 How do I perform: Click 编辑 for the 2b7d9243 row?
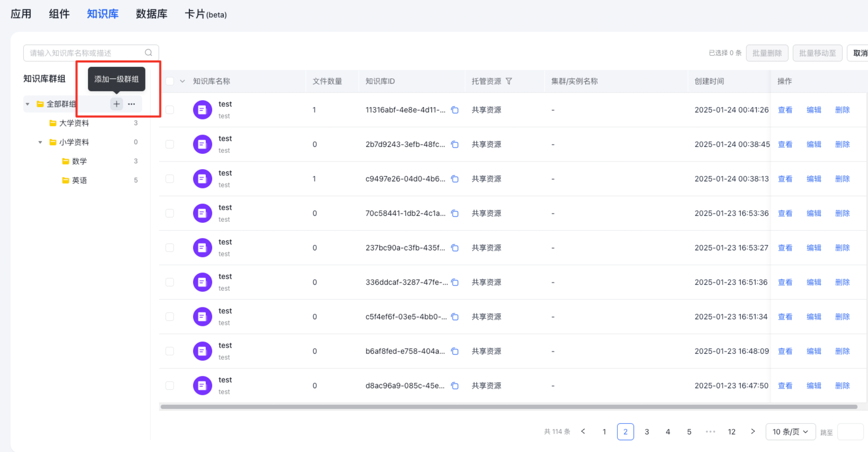[x=814, y=144]
